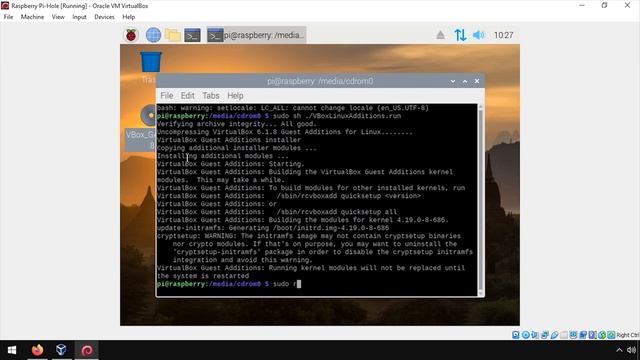This screenshot has height=360, width=640.
Task: Switch to VirtualBox Manager taskbar icon
Action: (x=61, y=350)
